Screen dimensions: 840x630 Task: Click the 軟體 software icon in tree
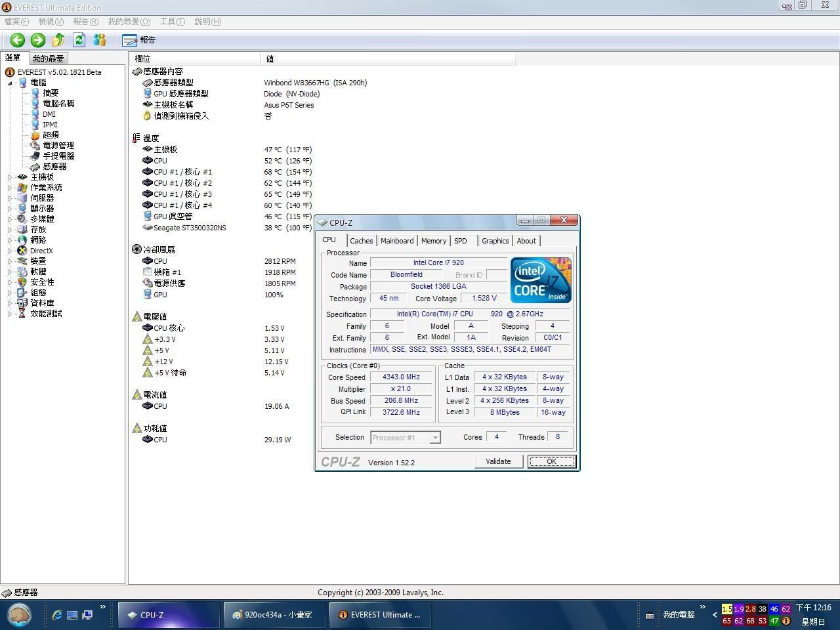pos(22,272)
